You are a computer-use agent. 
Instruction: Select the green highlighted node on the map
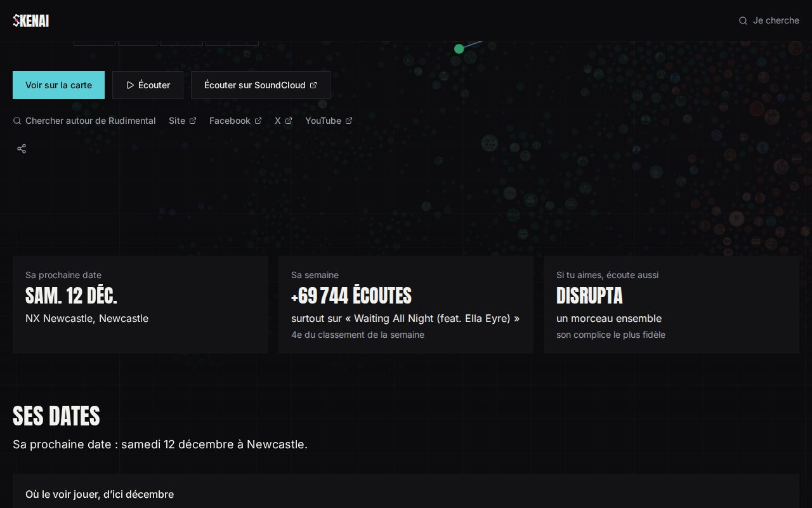(459, 49)
